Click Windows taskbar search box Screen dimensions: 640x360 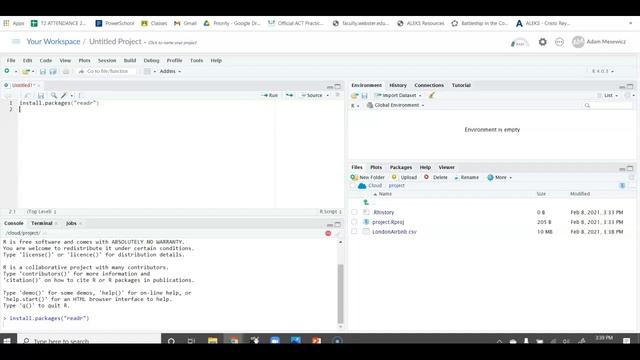point(89,340)
